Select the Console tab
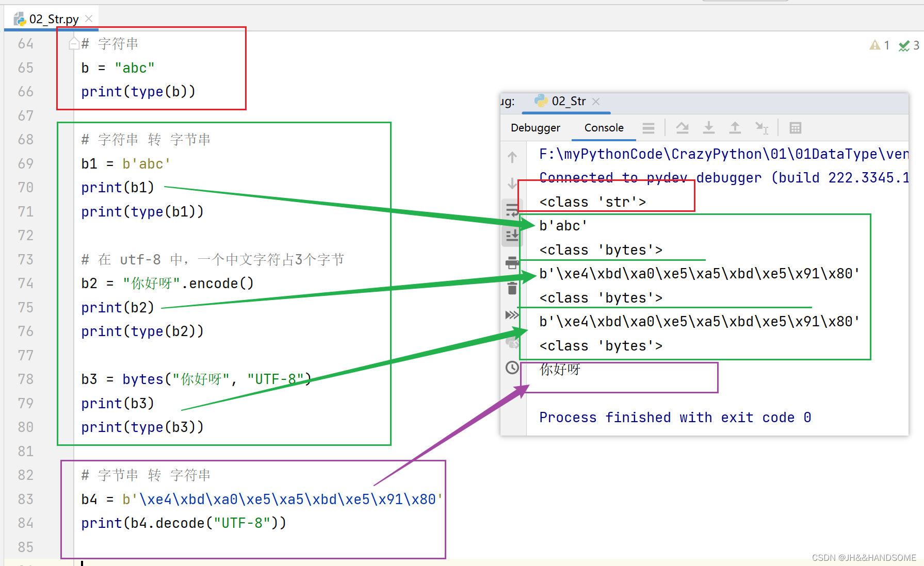The image size is (924, 566). pyautogui.click(x=604, y=128)
